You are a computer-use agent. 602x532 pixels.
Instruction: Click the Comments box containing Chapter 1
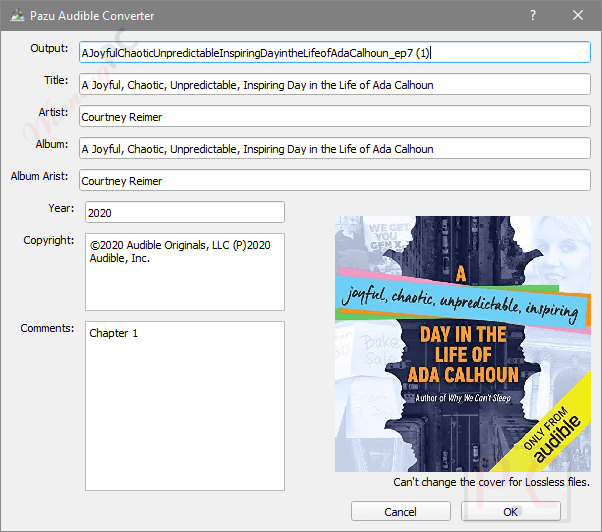point(185,406)
